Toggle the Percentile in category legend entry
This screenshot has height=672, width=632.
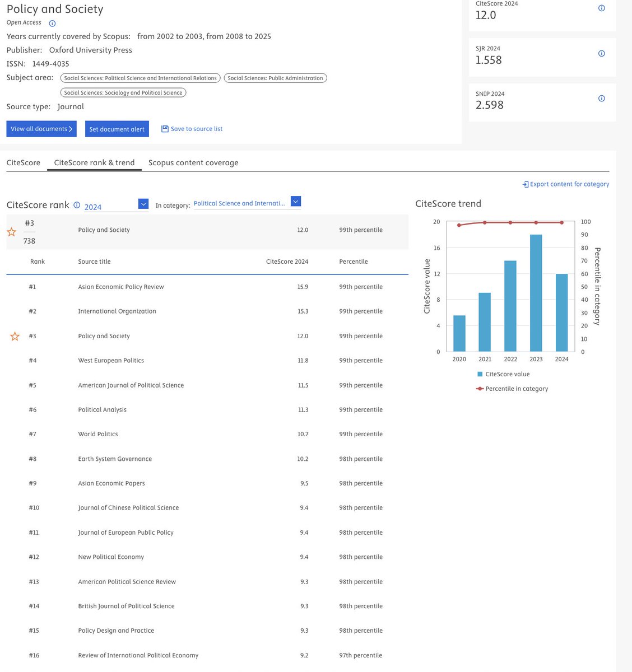512,389
